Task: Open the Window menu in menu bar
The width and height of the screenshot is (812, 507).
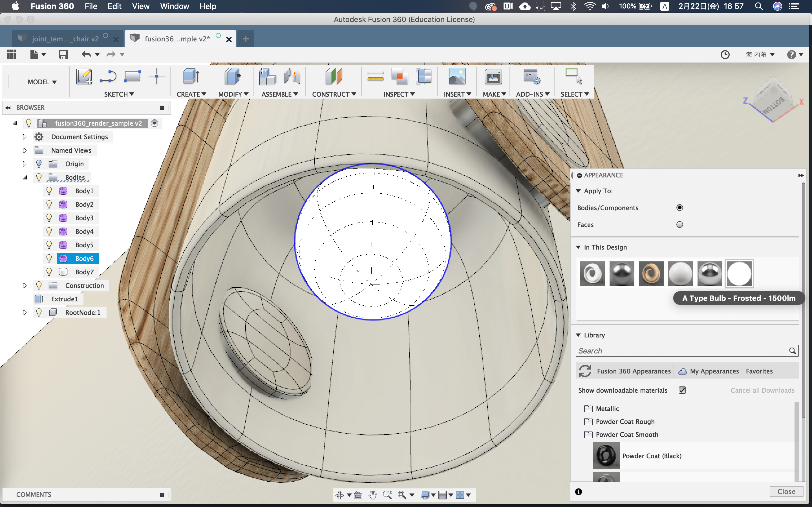Action: click(175, 6)
